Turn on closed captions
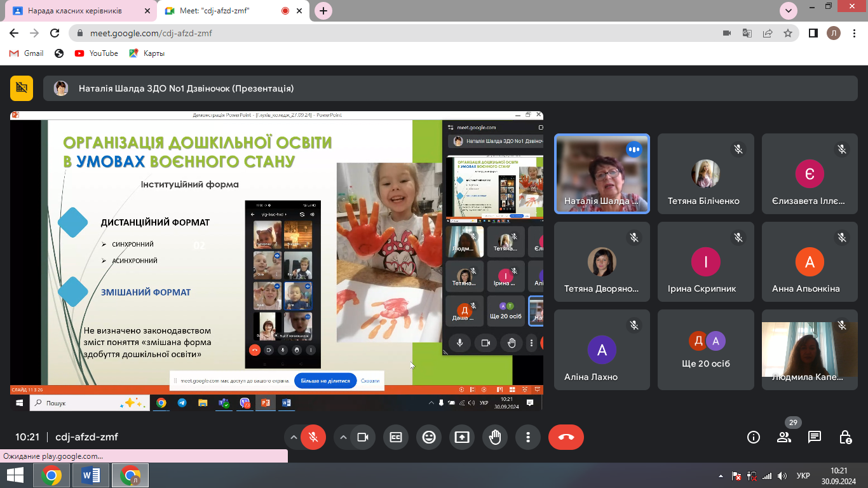868x488 pixels. (396, 437)
